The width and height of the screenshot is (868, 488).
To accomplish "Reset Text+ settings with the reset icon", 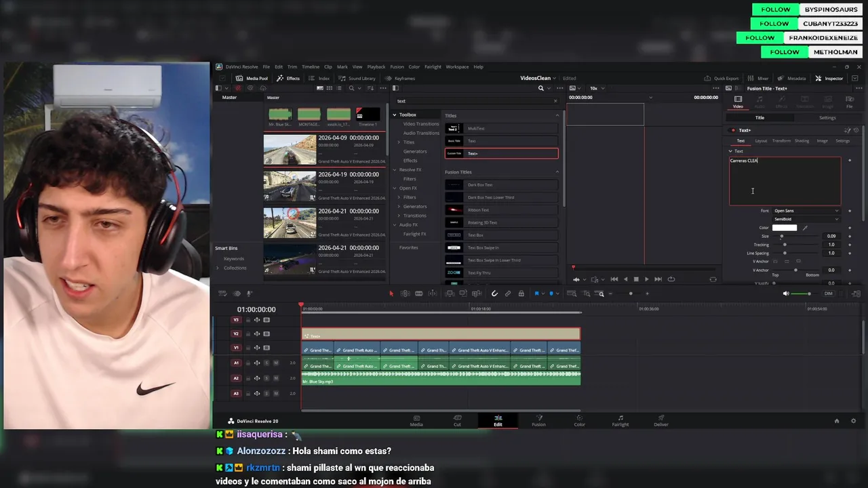I will tap(856, 130).
